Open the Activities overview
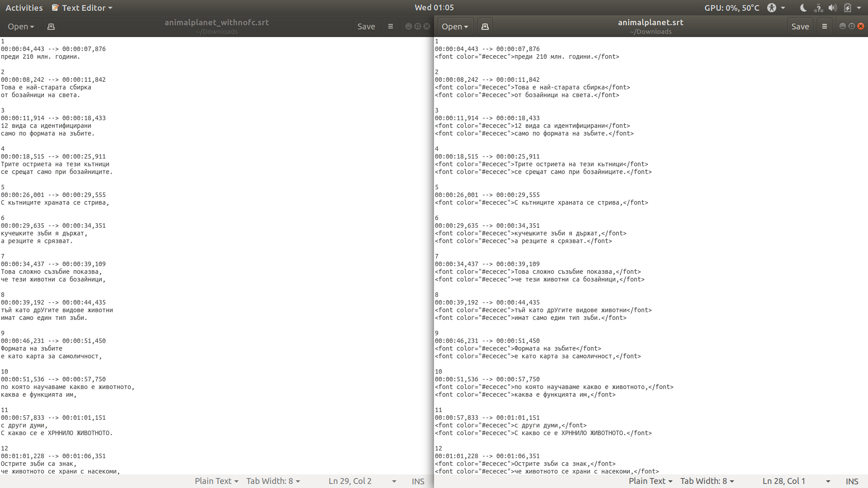 tap(24, 8)
